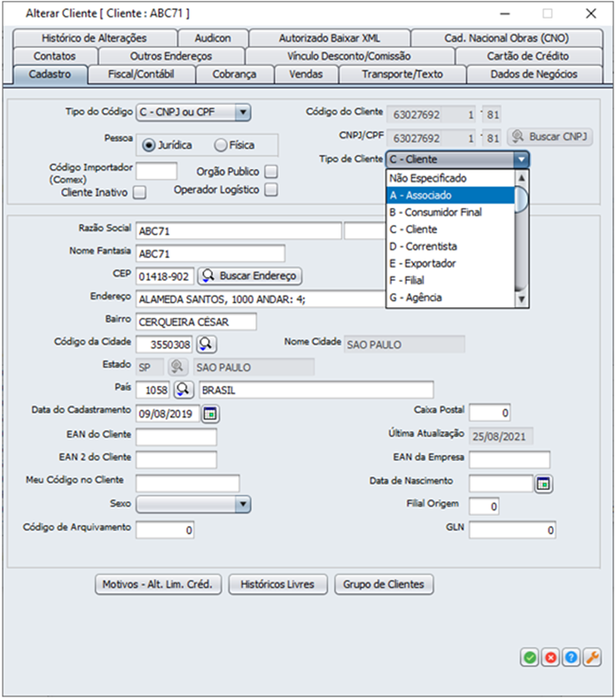Choose F - Filial option

(x=450, y=280)
